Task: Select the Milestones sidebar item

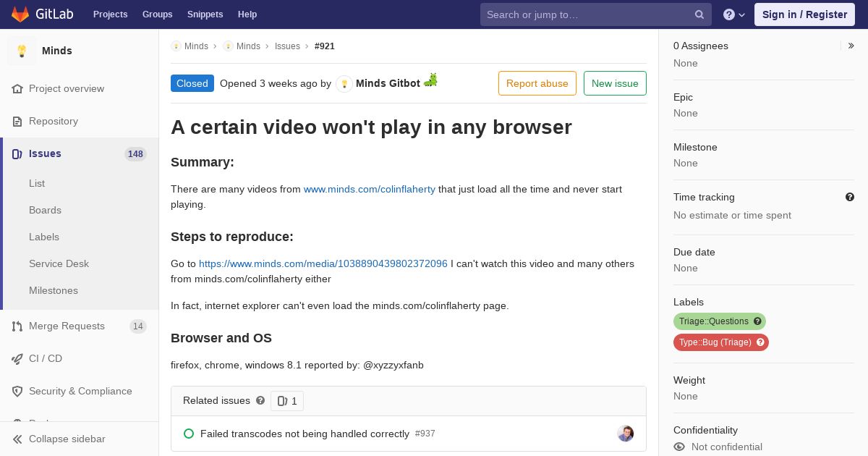Action: [x=54, y=291]
